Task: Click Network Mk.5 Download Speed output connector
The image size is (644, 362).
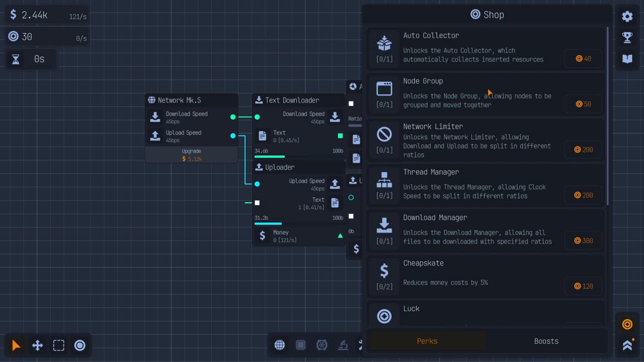Action: (233, 117)
